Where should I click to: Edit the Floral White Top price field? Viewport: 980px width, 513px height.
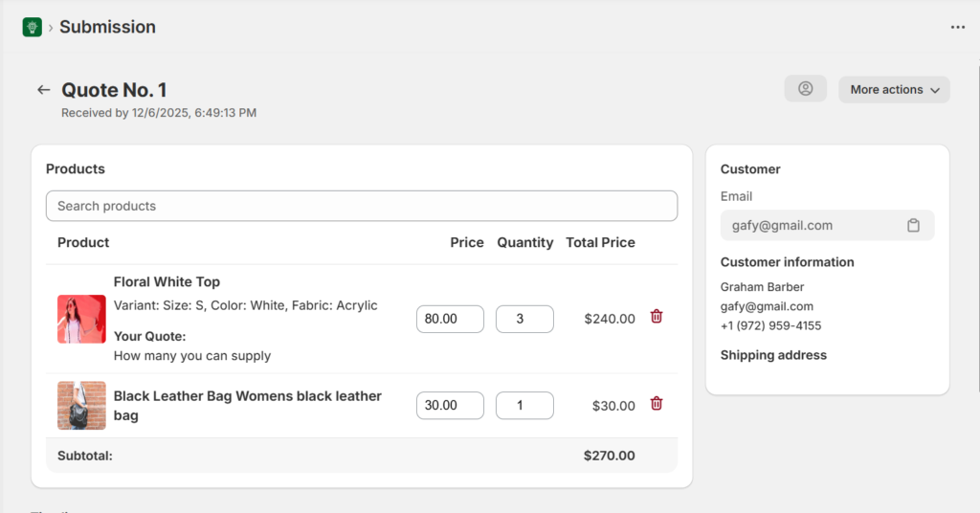click(450, 319)
